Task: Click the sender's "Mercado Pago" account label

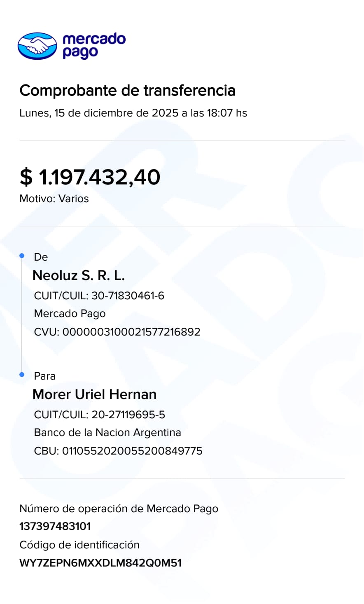Action: tap(70, 314)
